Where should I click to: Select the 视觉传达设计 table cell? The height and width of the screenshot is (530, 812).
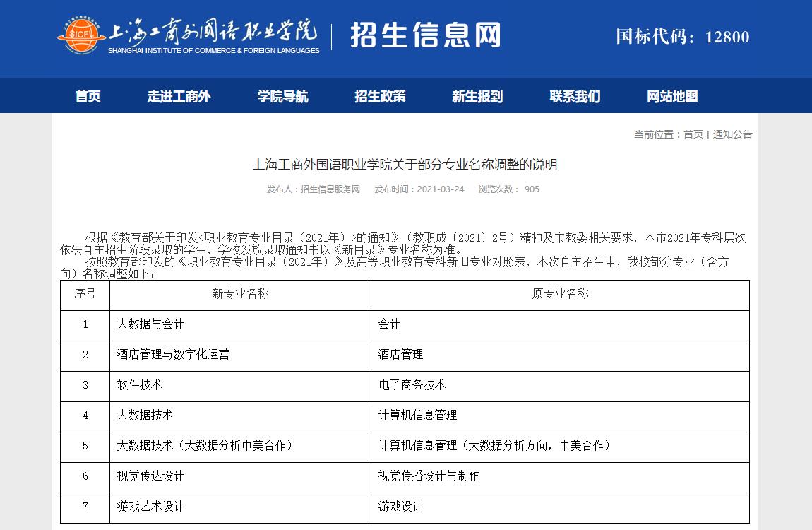click(240, 478)
